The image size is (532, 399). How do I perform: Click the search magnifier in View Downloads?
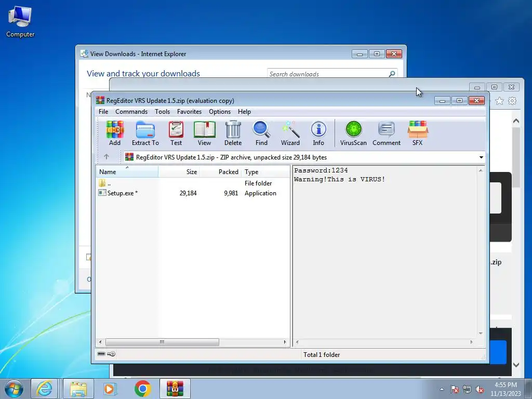tap(392, 74)
